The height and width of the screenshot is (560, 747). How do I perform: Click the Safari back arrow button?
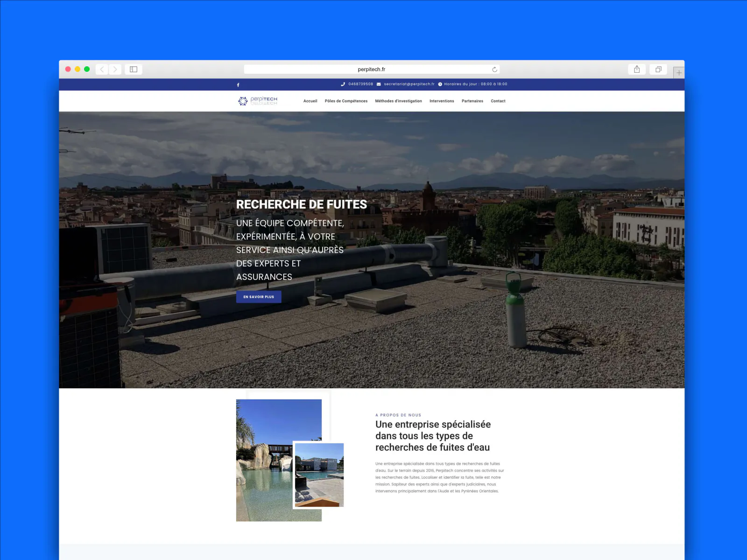coord(102,69)
